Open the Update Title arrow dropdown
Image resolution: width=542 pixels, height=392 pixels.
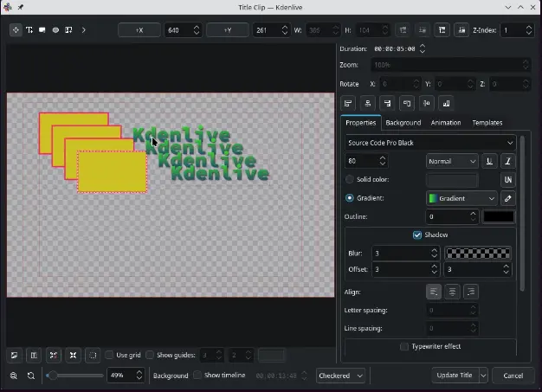pyautogui.click(x=483, y=375)
